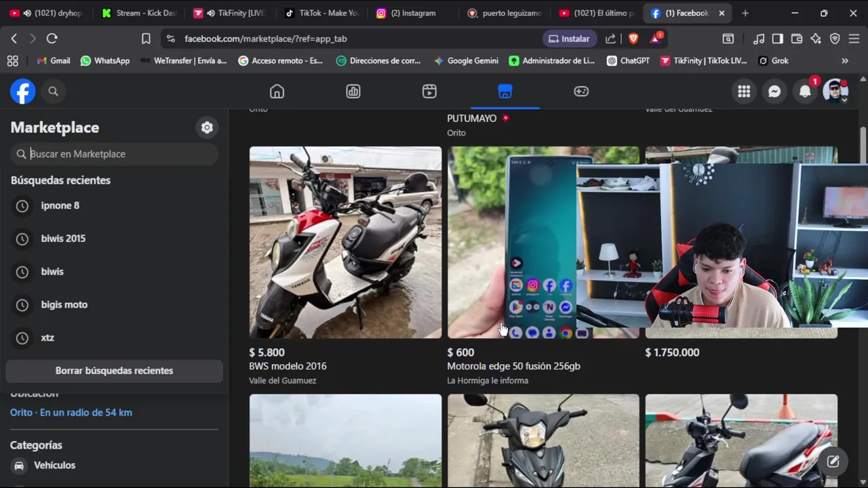Screen dimensions: 868x488
Task: Open the black scooter listing photo
Action: 543,441
